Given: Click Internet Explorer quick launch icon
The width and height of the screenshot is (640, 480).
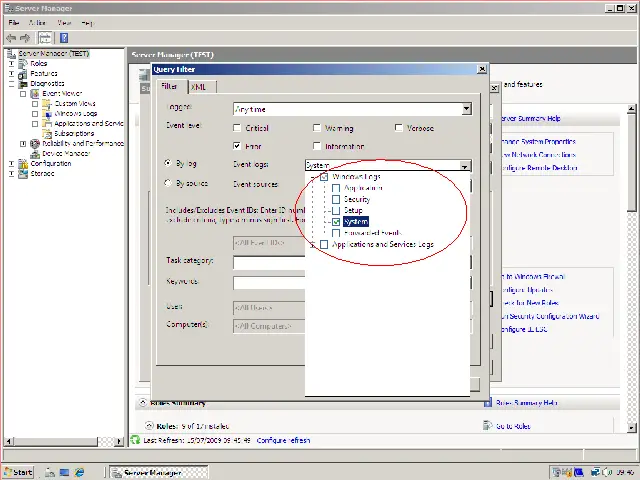Looking at the screenshot, I should point(80,472).
